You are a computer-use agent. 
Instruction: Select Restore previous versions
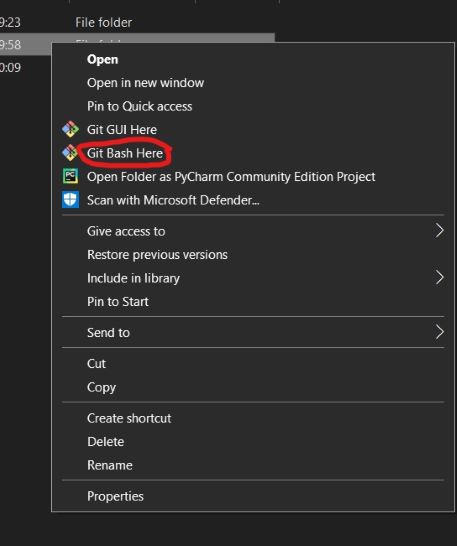pos(157,255)
